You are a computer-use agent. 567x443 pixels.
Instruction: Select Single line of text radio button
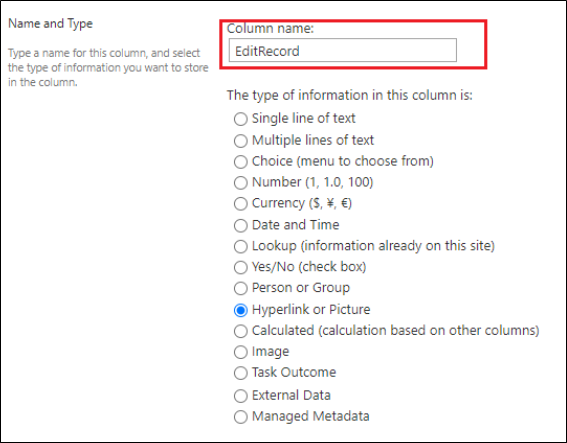pyautogui.click(x=240, y=119)
